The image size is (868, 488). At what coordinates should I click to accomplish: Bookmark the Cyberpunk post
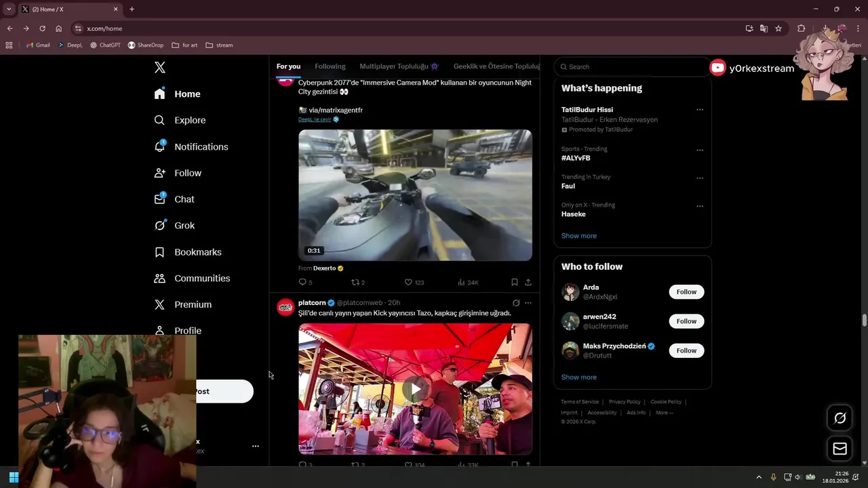coord(515,282)
